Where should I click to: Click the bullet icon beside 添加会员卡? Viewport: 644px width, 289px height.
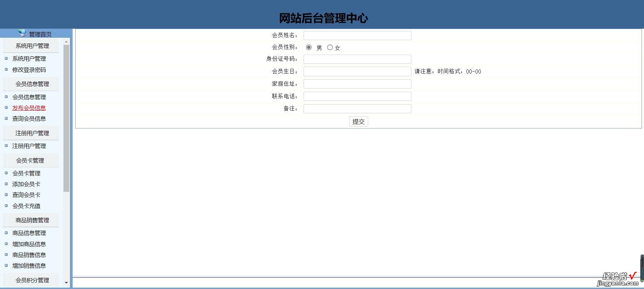click(6, 184)
